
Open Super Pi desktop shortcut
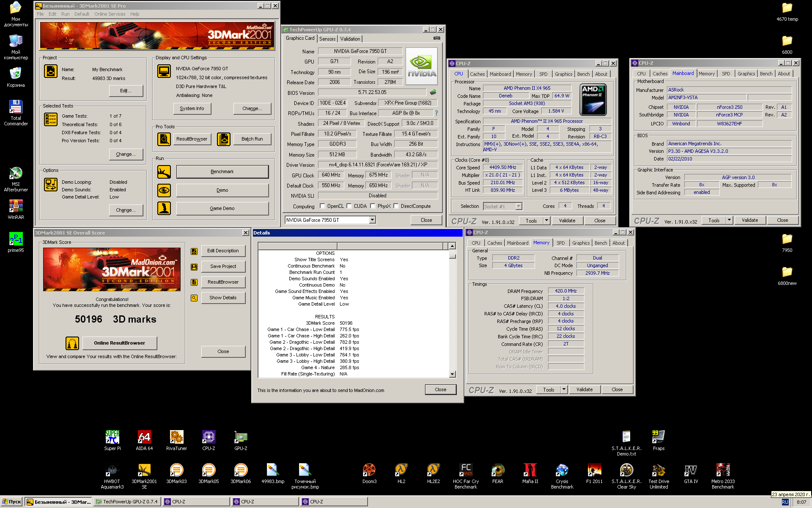coord(112,440)
